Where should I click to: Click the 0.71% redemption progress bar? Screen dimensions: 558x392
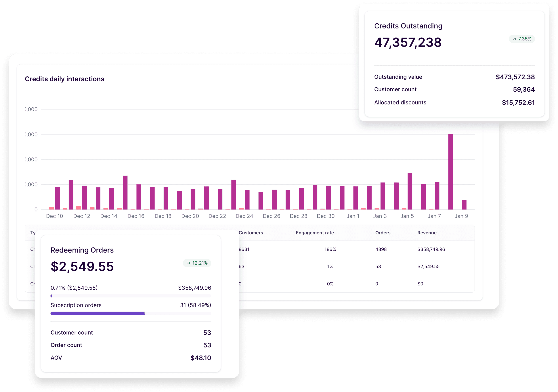(131, 296)
